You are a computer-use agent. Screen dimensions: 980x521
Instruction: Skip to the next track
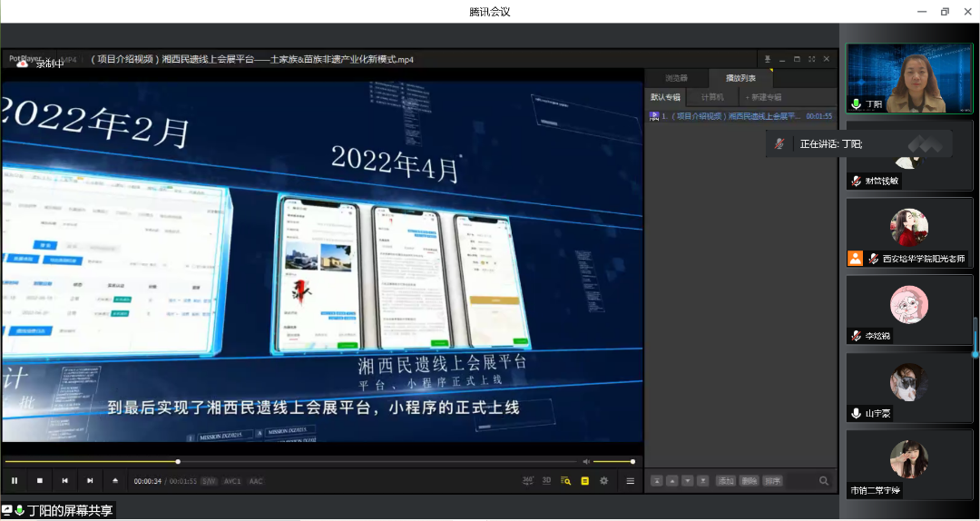point(90,480)
